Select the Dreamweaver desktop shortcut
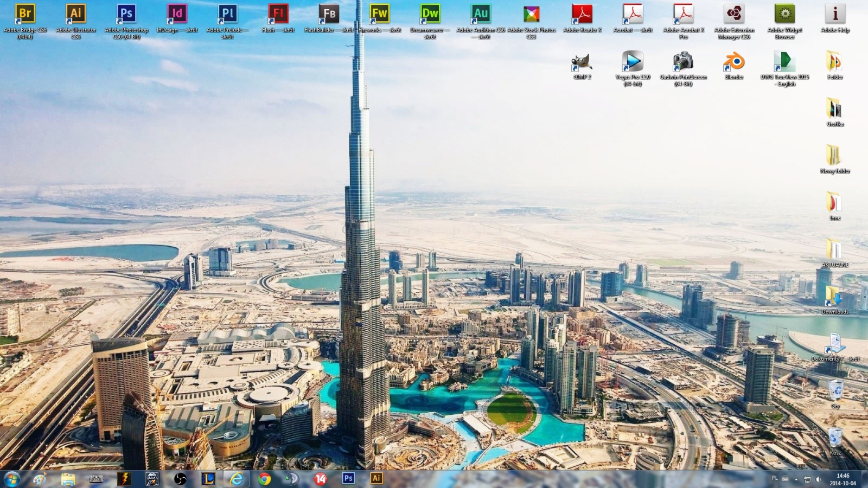This screenshot has height=488, width=868. pyautogui.click(x=430, y=21)
